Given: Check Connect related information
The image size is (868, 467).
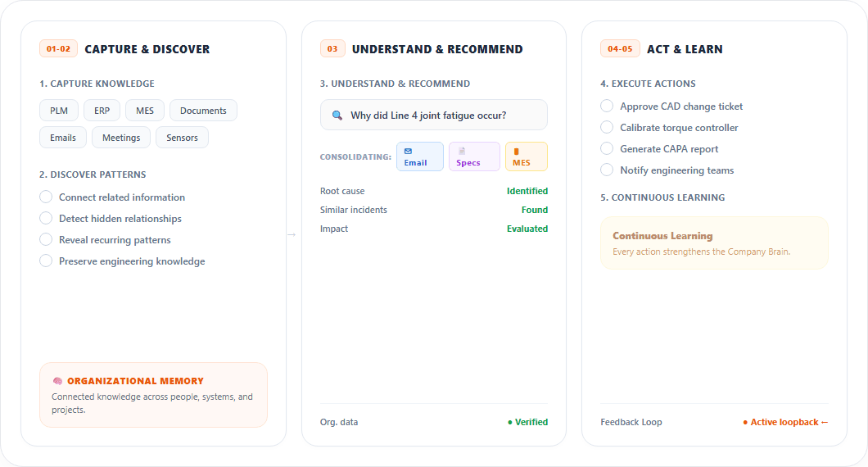Looking at the screenshot, I should click(46, 197).
